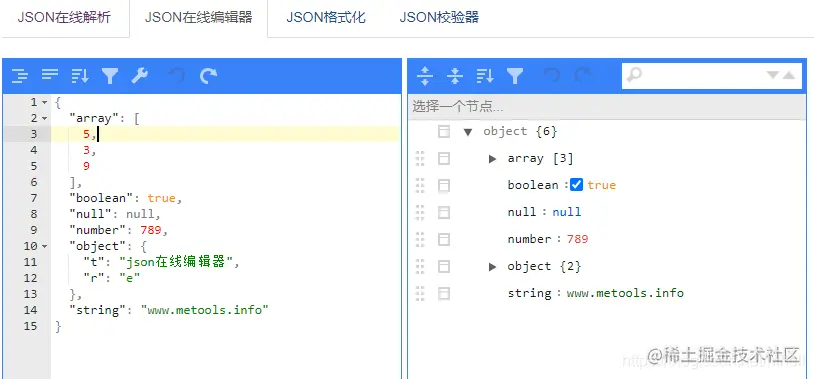This screenshot has width=814, height=379.
Task: Click the "r": "e" line in code
Action: [x=112, y=278]
